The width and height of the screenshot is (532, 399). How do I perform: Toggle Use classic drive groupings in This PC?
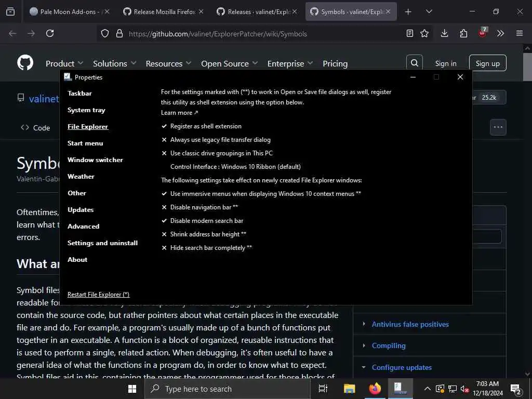(x=217, y=153)
